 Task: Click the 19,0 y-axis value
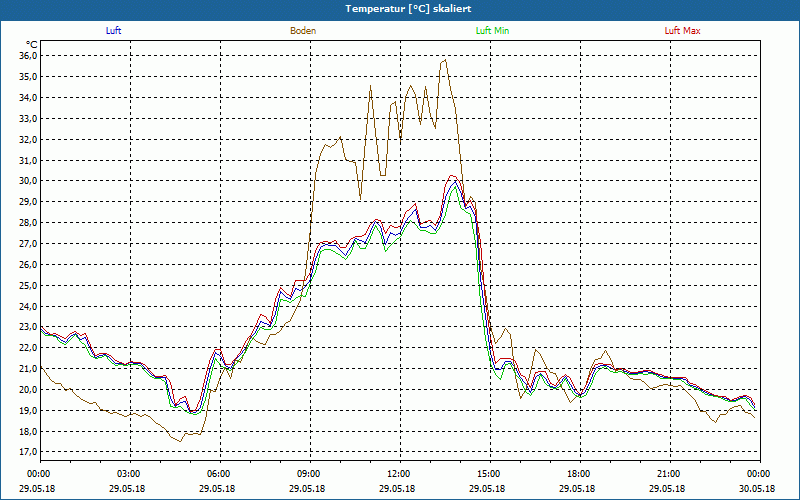[28, 410]
